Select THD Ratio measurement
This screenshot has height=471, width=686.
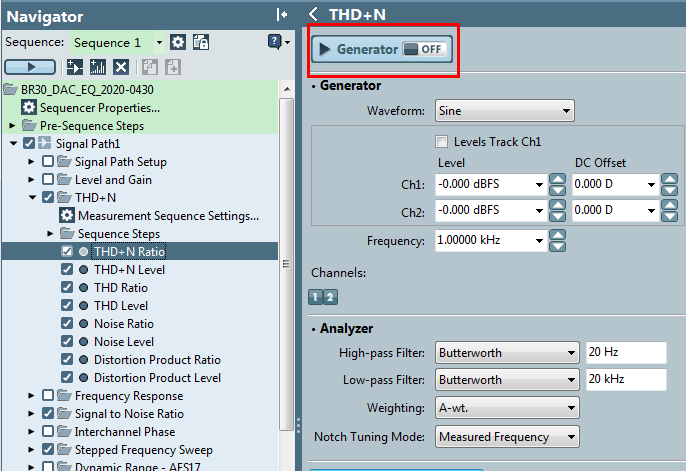coord(121,287)
